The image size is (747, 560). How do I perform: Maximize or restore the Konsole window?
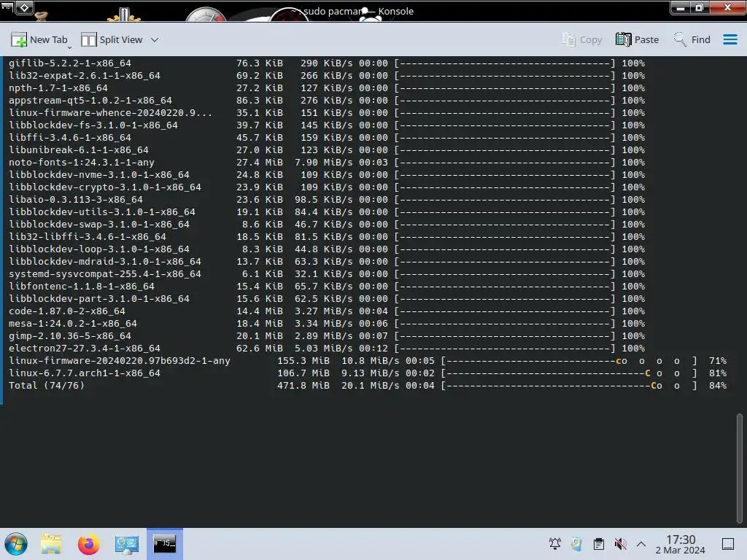(700, 7)
